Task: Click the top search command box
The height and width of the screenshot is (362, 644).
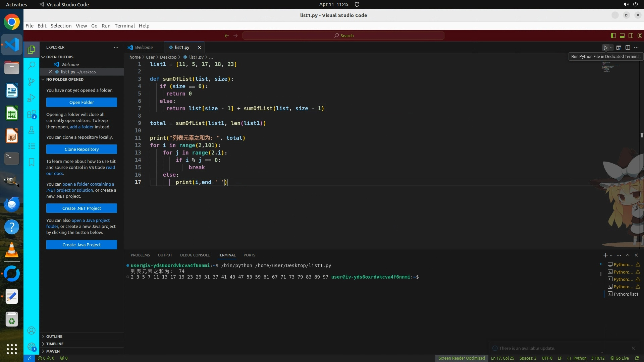Action: 343,36
